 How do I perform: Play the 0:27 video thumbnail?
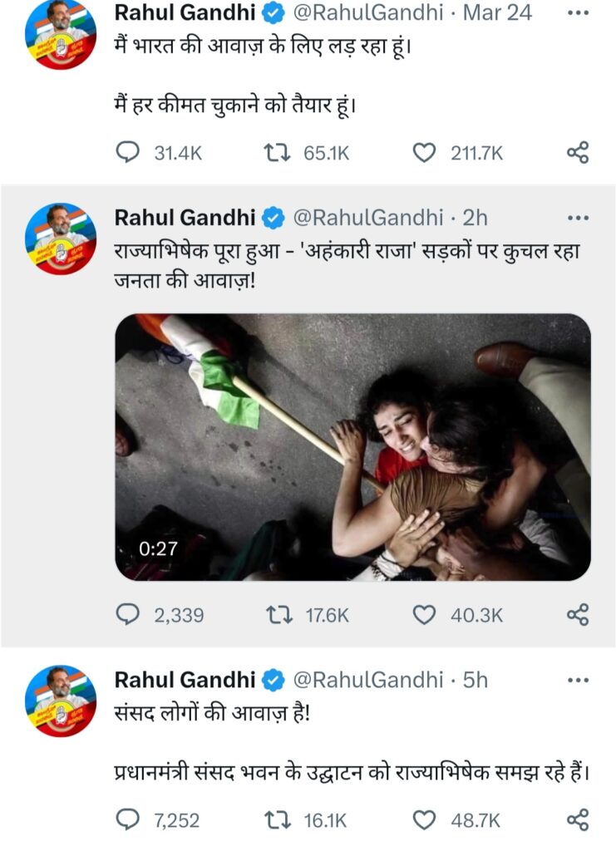coord(352,447)
